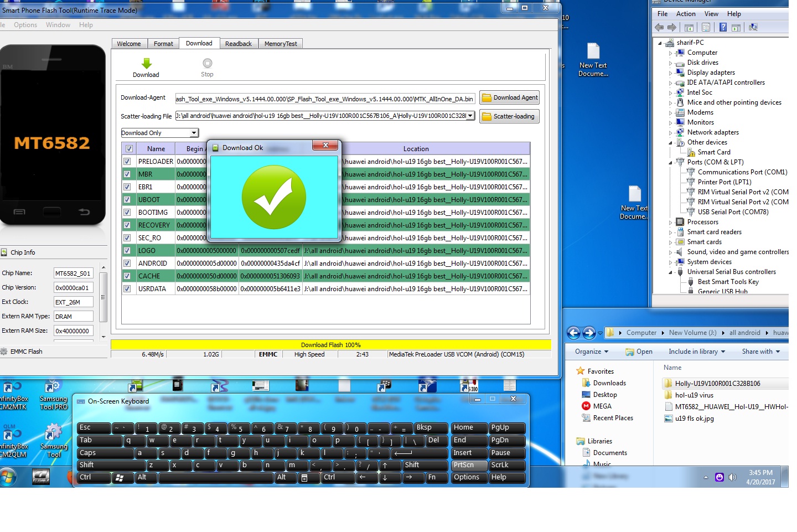Select the u19 fls ok.jpg file
Image resolution: width=797 pixels, height=532 pixels.
click(x=689, y=419)
